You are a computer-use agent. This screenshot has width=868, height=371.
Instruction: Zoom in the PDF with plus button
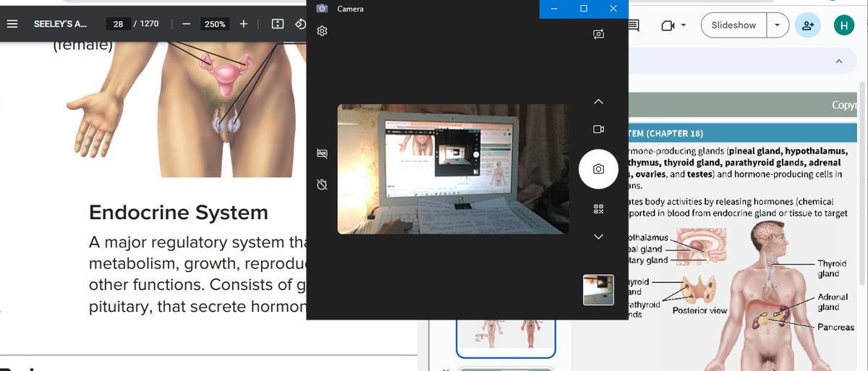[243, 24]
